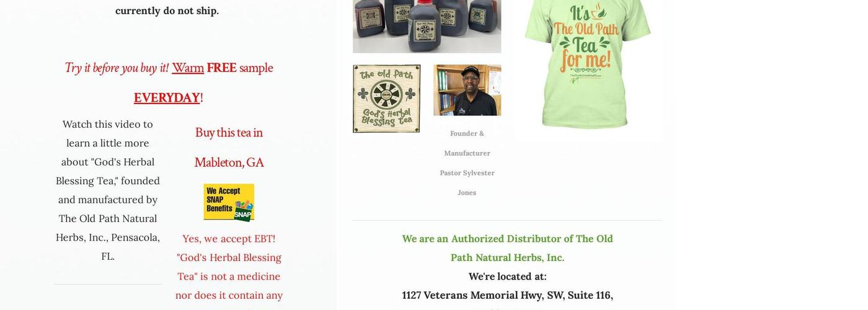Open the Old Path logo thumbnail

(387, 99)
